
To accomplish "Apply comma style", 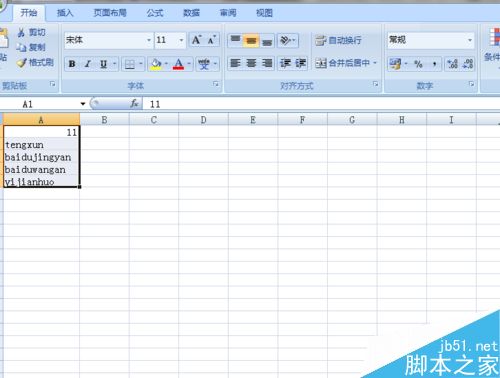I will (434, 64).
